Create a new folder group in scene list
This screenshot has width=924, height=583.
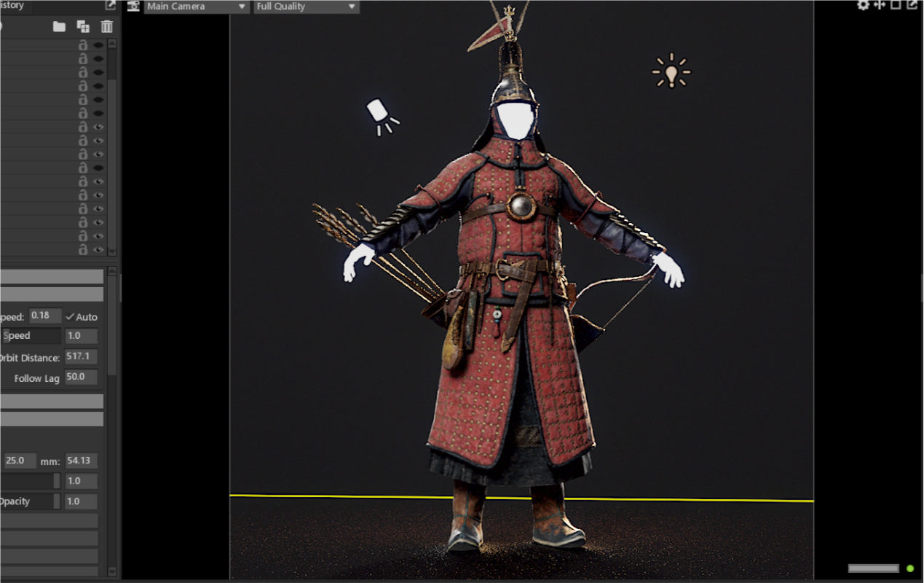click(60, 27)
